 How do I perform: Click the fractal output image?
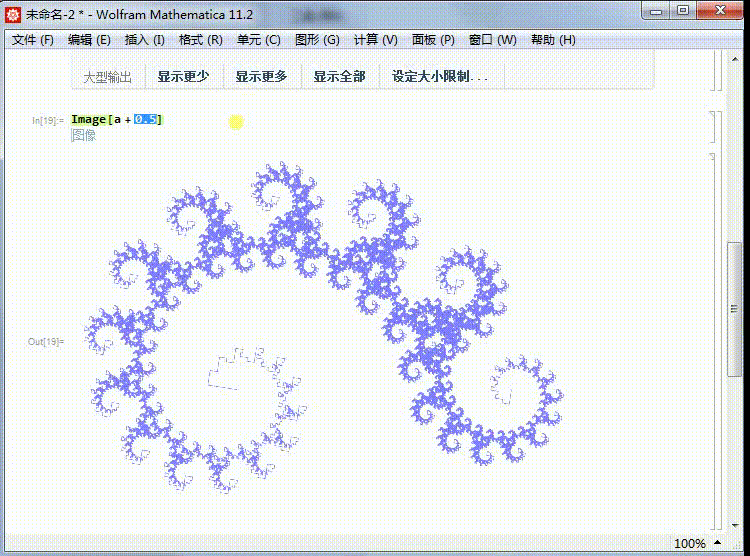click(324, 327)
